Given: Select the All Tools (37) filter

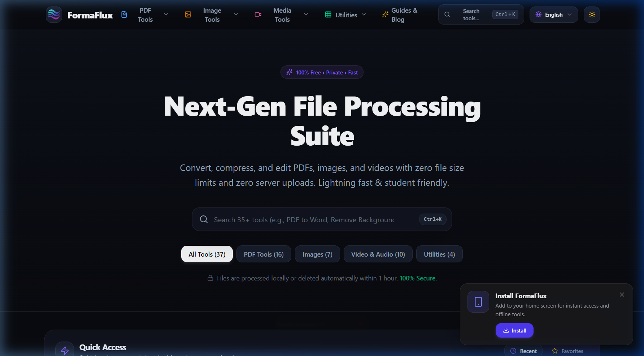Looking at the screenshot, I should [207, 254].
